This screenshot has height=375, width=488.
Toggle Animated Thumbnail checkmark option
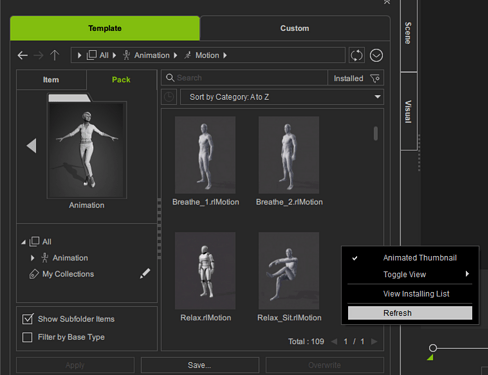(x=410, y=258)
